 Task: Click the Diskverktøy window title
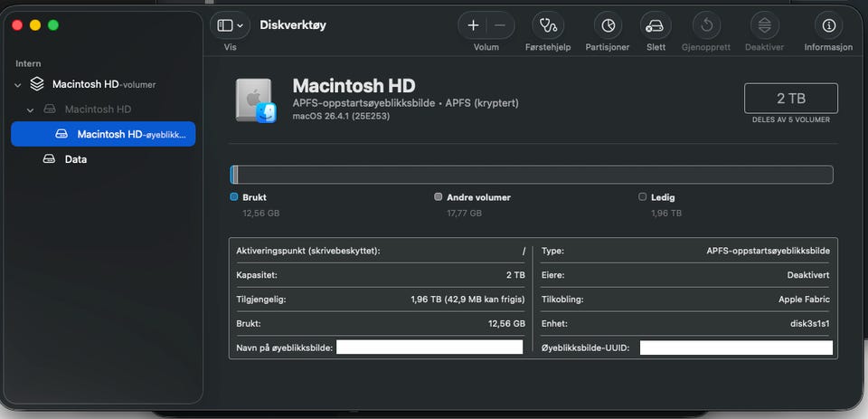(x=293, y=25)
